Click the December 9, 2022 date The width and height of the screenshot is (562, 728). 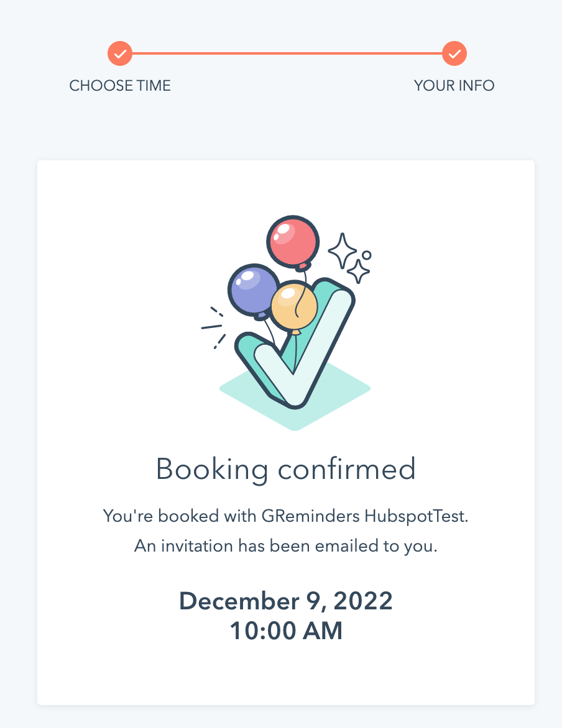(285, 601)
